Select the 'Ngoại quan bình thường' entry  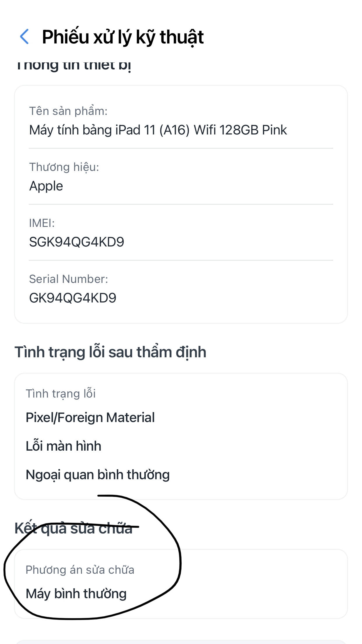click(x=98, y=475)
